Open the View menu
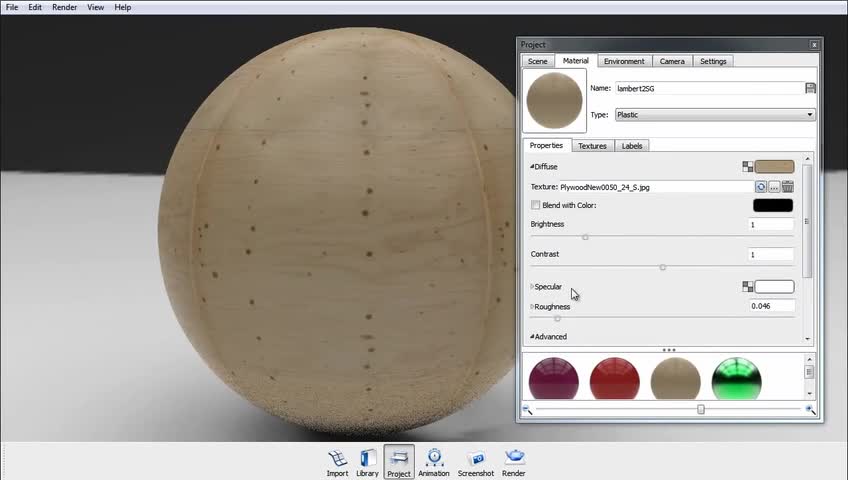The width and height of the screenshot is (848, 480). click(x=96, y=7)
